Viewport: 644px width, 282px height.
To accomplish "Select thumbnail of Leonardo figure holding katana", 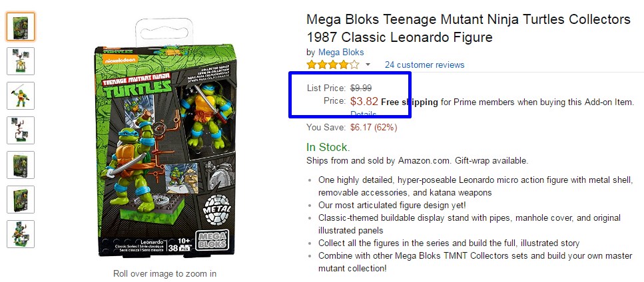I will point(21,96).
